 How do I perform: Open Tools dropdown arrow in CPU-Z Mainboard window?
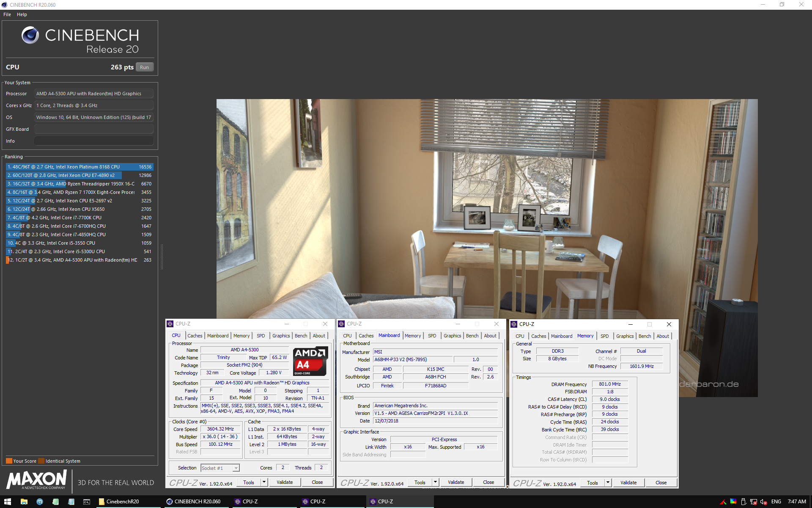(x=435, y=482)
